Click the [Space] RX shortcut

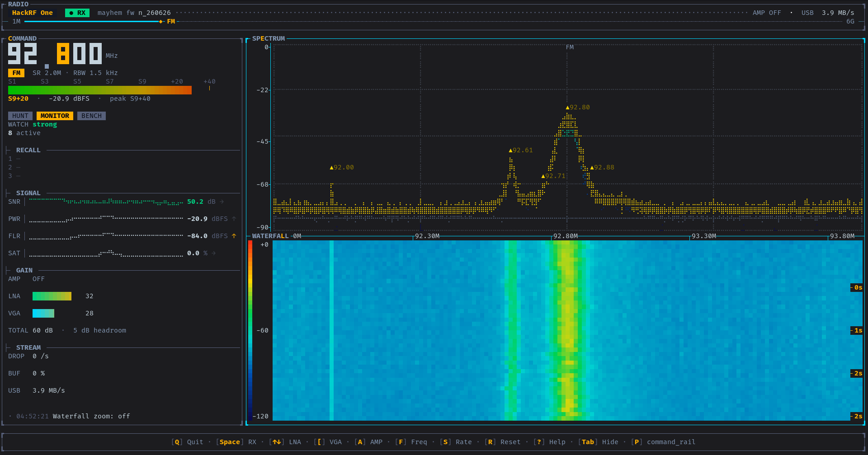[236, 442]
